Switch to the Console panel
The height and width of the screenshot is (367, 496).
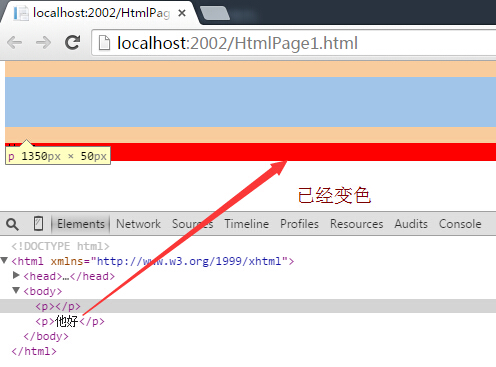pos(460,224)
